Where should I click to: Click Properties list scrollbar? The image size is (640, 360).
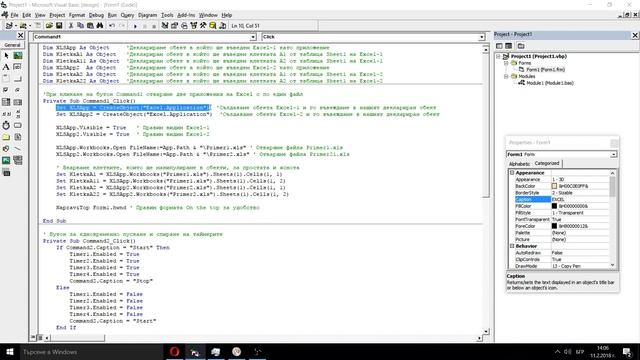tap(613, 219)
